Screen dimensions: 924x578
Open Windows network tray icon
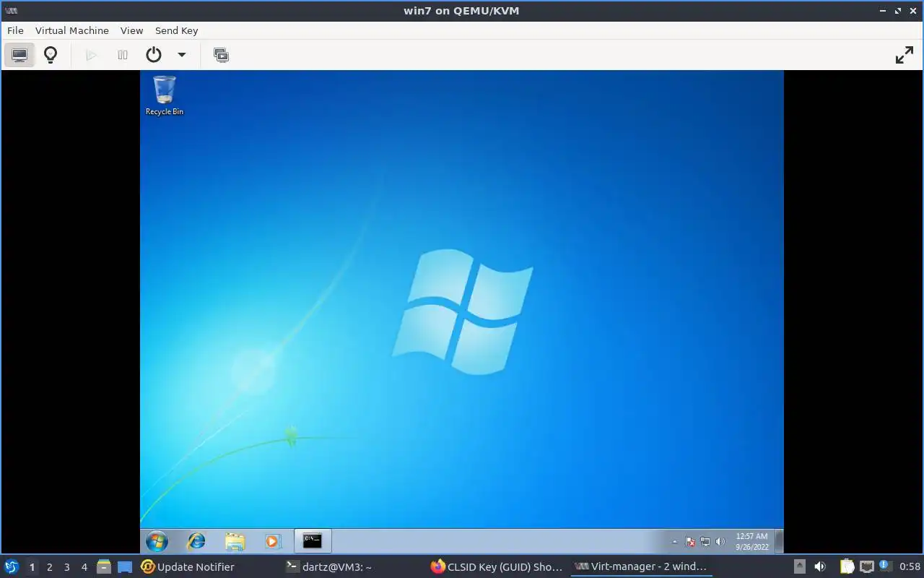tap(705, 541)
